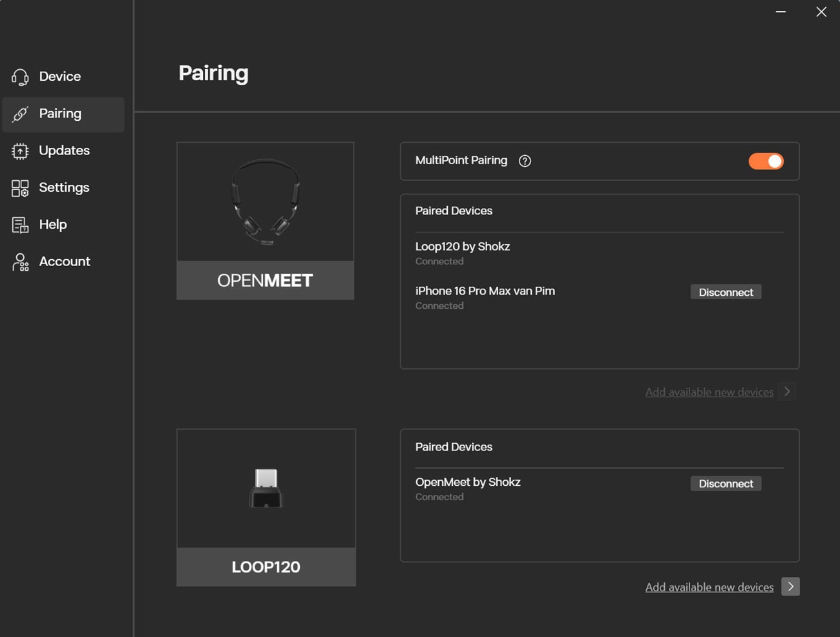Click the Device headset icon in sidebar
The width and height of the screenshot is (840, 637).
coord(20,77)
